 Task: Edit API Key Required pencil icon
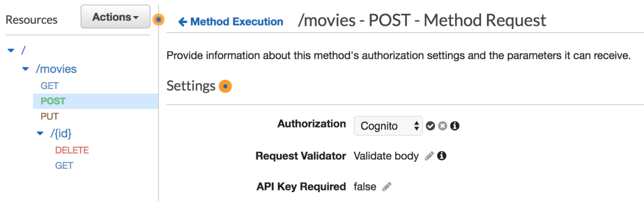click(x=387, y=186)
